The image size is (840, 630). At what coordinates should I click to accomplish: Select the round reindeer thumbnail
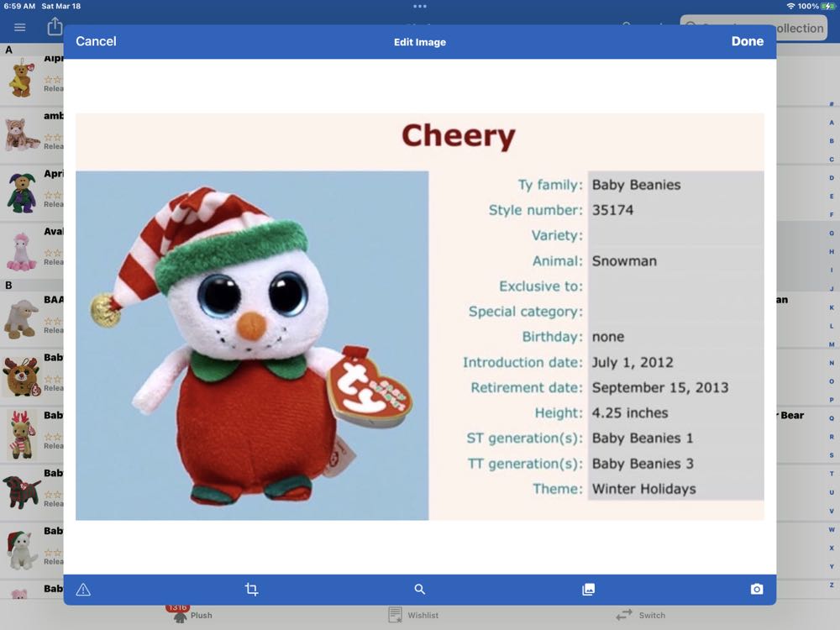point(22,376)
